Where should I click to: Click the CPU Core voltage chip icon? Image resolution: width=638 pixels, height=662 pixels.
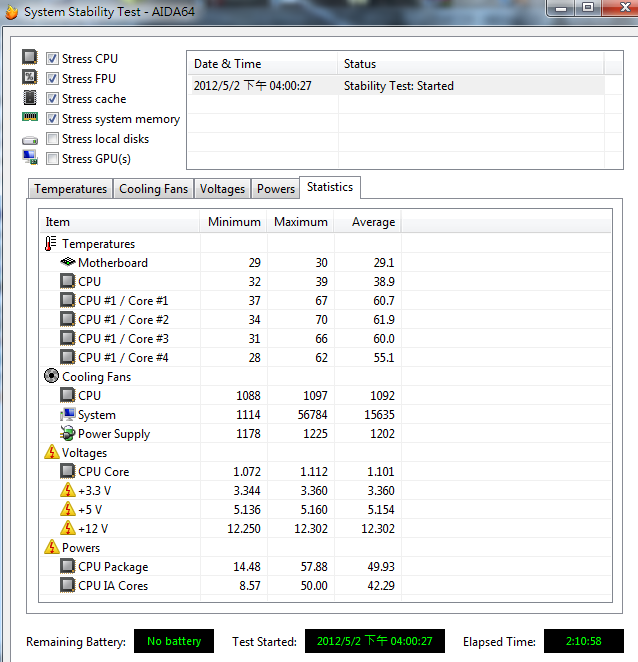68,471
